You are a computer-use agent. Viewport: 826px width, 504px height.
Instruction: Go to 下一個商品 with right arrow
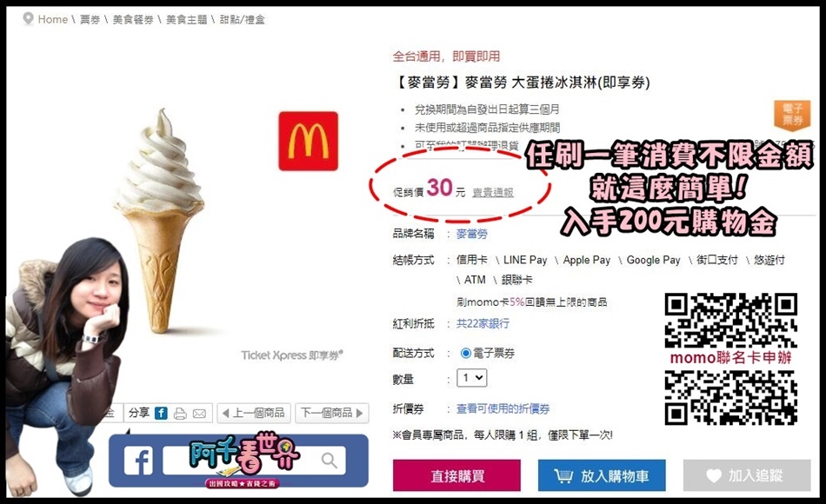pos(332,413)
